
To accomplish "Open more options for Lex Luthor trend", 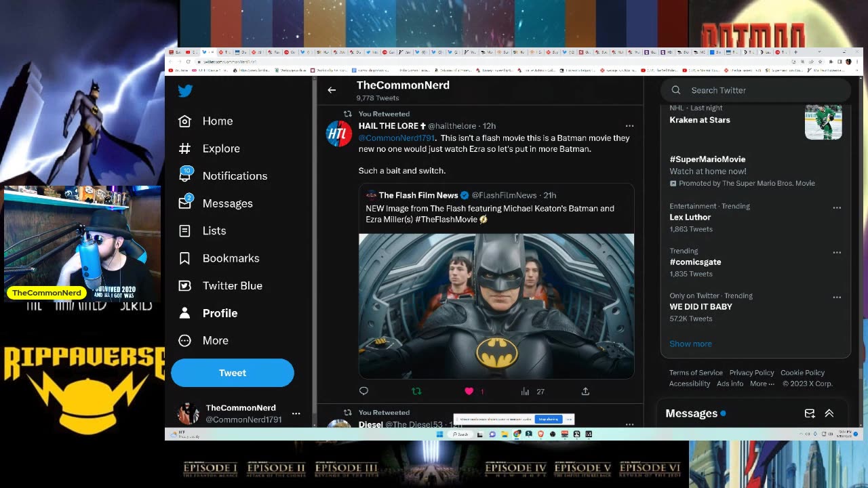I will click(837, 208).
